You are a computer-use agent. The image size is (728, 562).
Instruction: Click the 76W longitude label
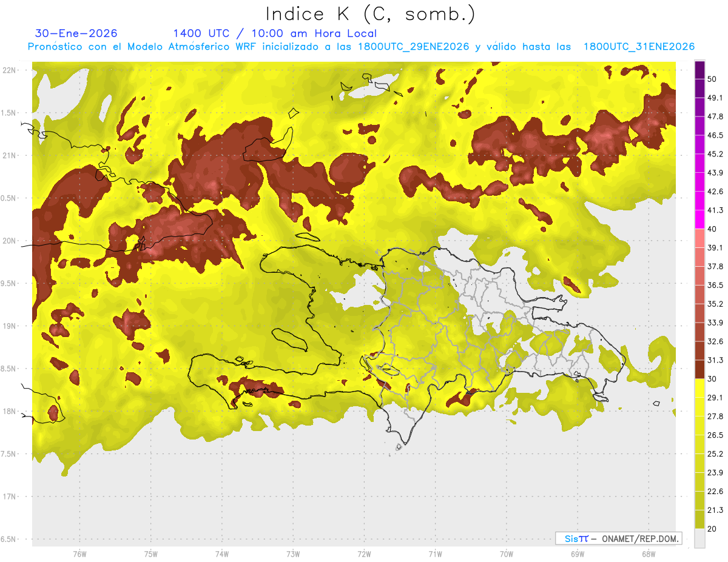pyautogui.click(x=79, y=554)
